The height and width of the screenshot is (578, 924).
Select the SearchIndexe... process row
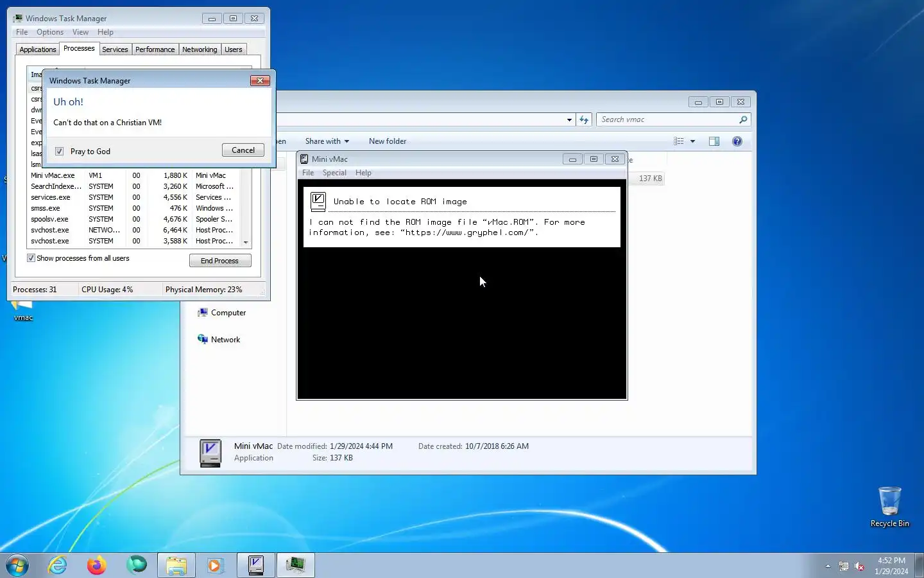(135, 186)
